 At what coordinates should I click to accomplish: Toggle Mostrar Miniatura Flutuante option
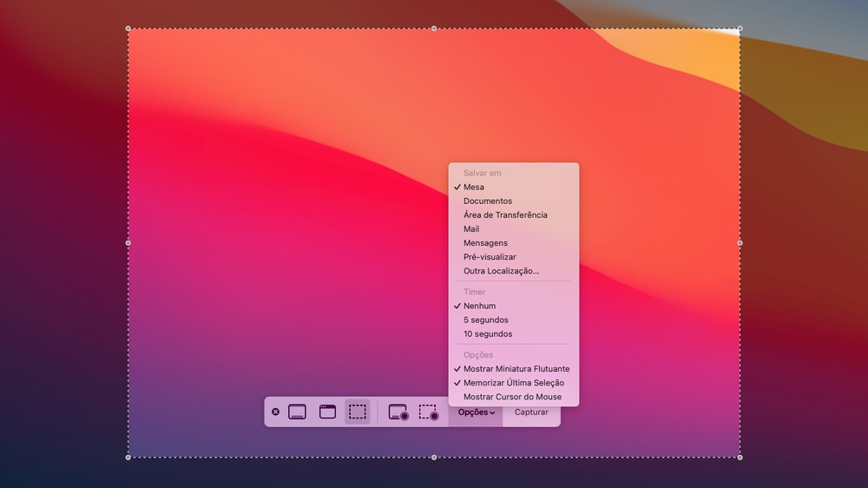click(x=516, y=369)
